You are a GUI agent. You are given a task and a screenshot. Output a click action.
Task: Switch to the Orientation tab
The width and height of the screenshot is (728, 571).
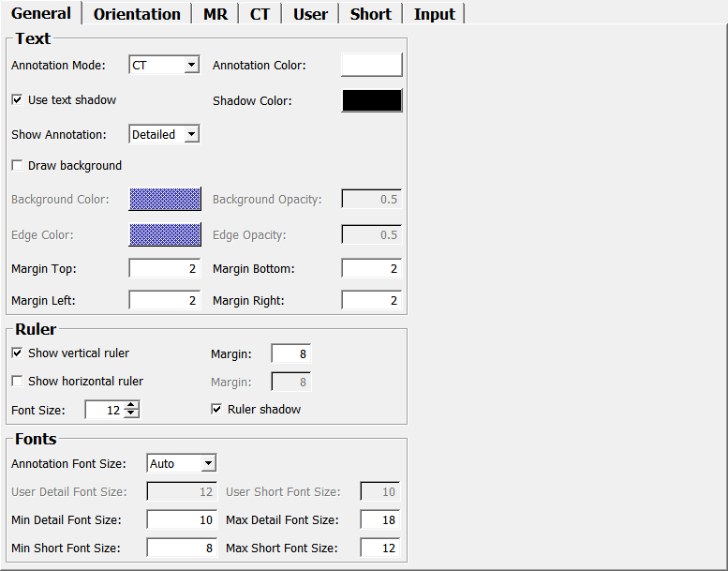[x=137, y=14]
